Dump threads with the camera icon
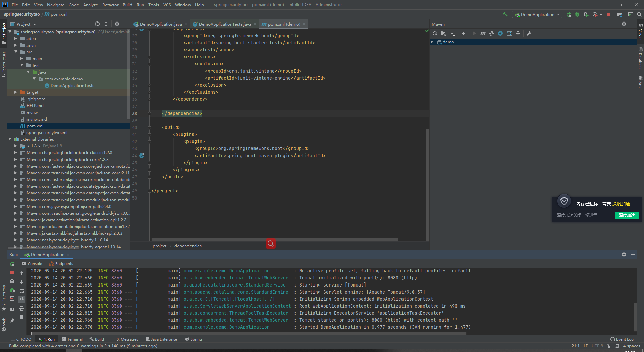The width and height of the screenshot is (644, 352). pos(12,281)
